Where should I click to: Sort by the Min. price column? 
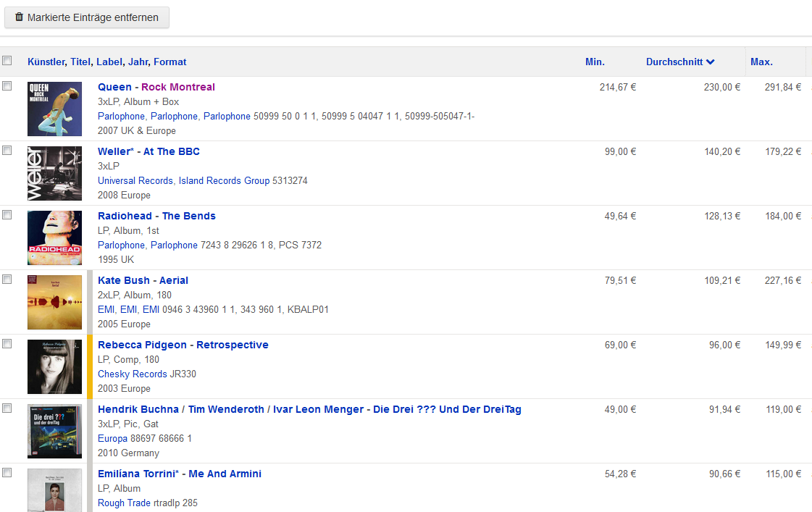tap(595, 62)
